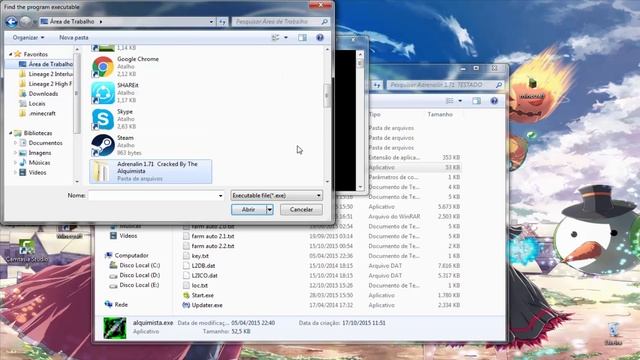Click the Explorer window's view mode icon
This screenshot has width=640, height=360.
point(450,100)
